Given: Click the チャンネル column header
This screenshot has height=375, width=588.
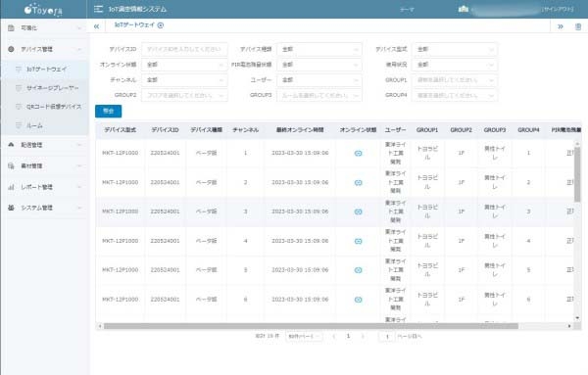Looking at the screenshot, I should click(x=246, y=130).
